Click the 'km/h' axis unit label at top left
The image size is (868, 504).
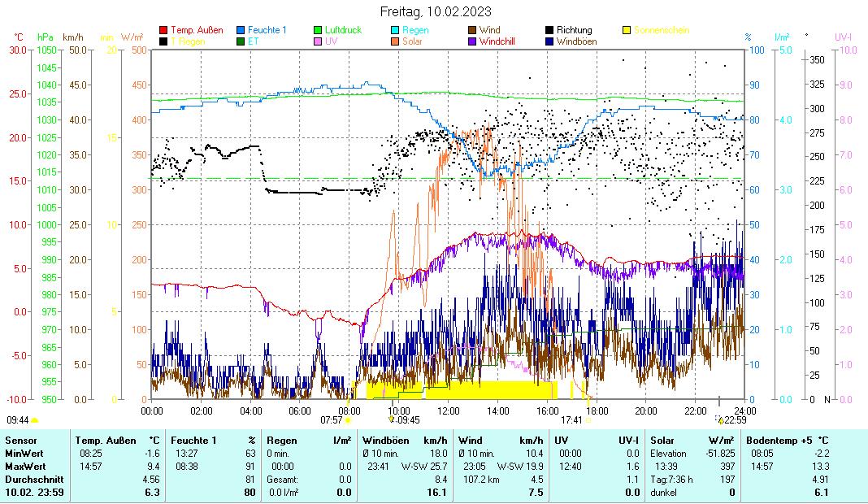[x=73, y=37]
